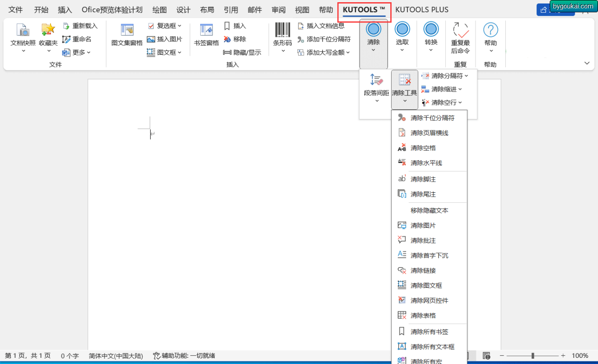Select 清除页眉横线 from the menu
598x364 pixels.
[x=429, y=133]
